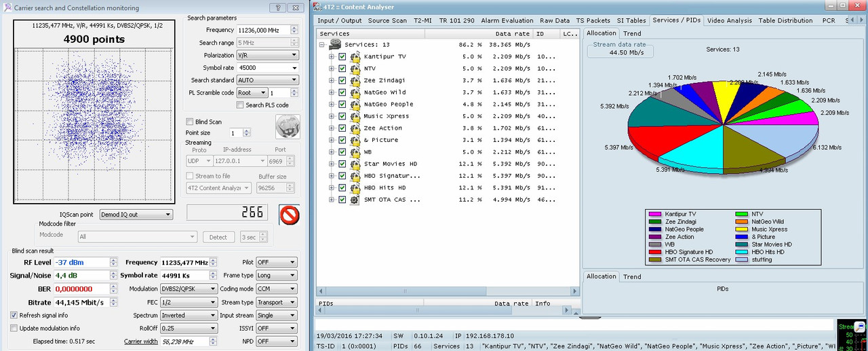Click the gear icon for SMT OTA CAS

tap(355, 200)
